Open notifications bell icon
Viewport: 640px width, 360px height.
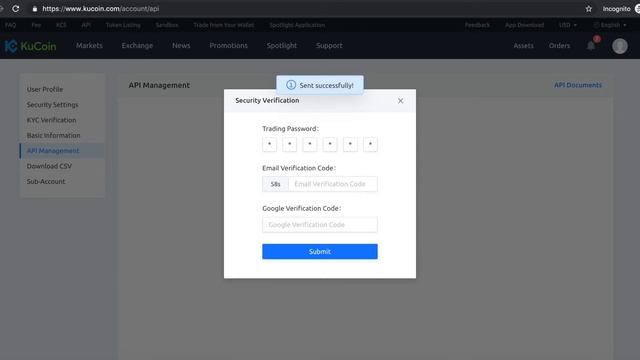(x=591, y=46)
